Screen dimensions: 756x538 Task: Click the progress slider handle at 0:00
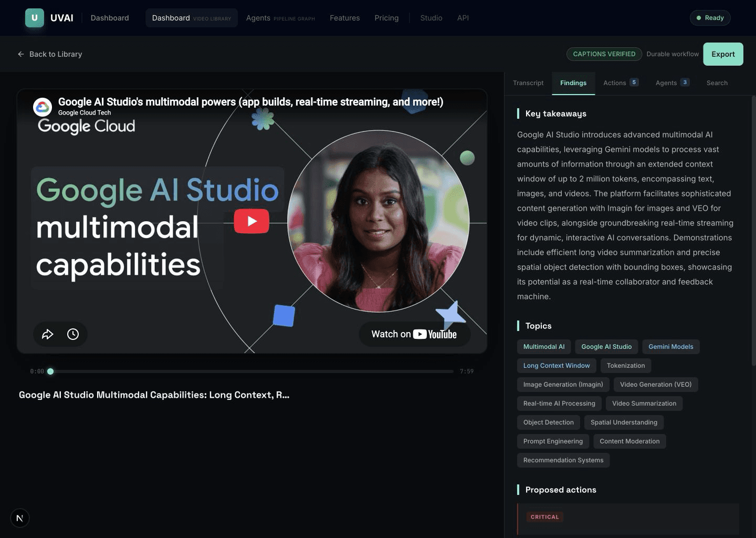point(50,371)
